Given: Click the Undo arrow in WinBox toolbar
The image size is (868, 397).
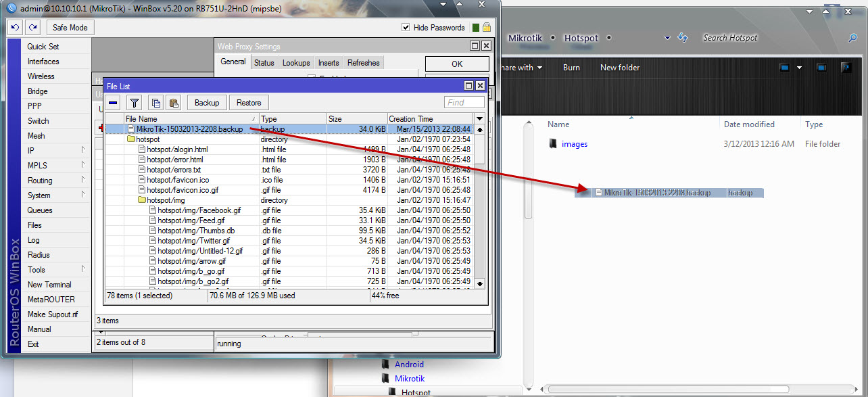Looking at the screenshot, I should coord(16,27).
